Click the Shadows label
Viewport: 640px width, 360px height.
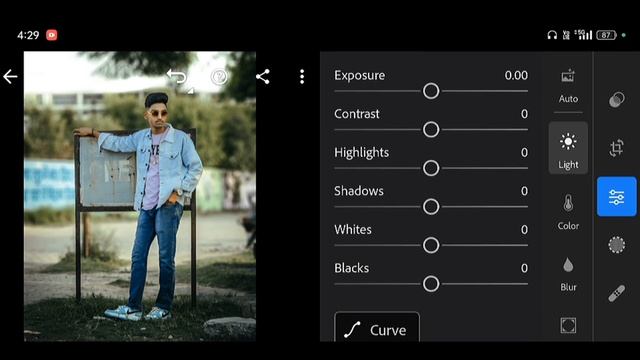coord(359,191)
